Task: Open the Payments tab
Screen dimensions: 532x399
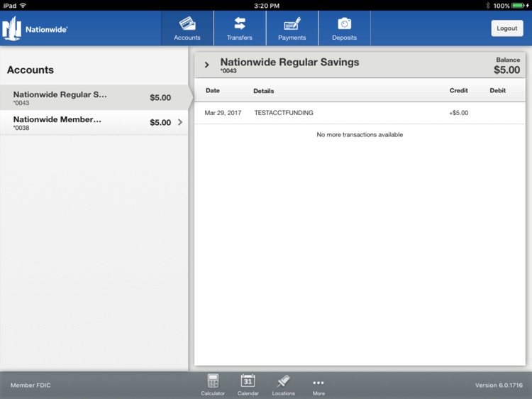Action: 292,28
